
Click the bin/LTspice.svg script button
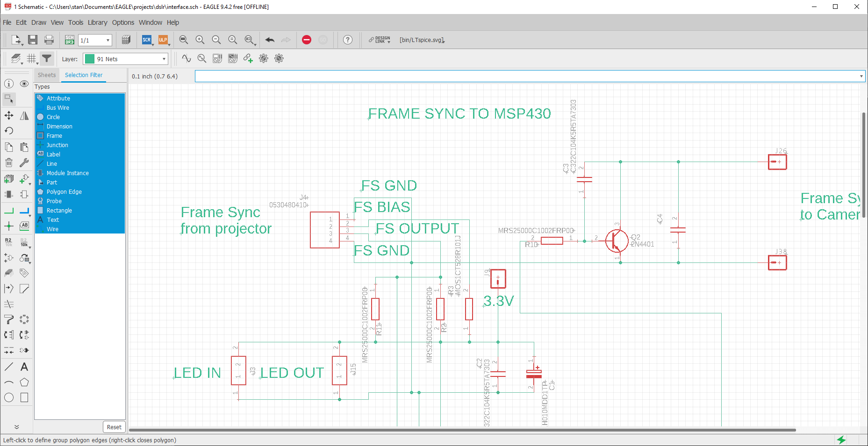(x=422, y=40)
